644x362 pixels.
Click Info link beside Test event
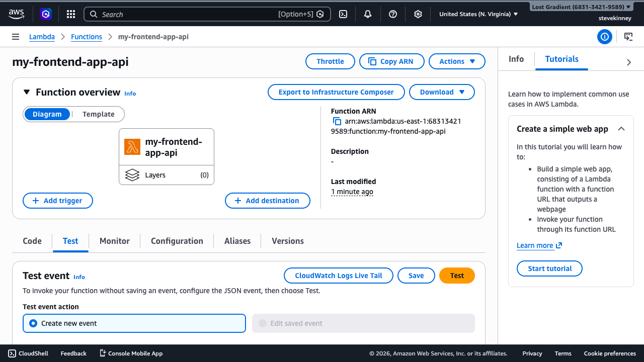[79, 277]
